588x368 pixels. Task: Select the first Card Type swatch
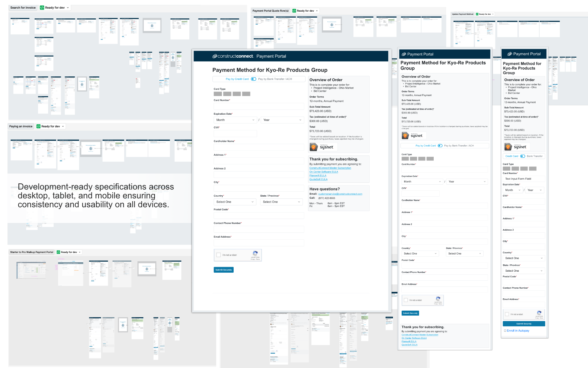pos(218,94)
